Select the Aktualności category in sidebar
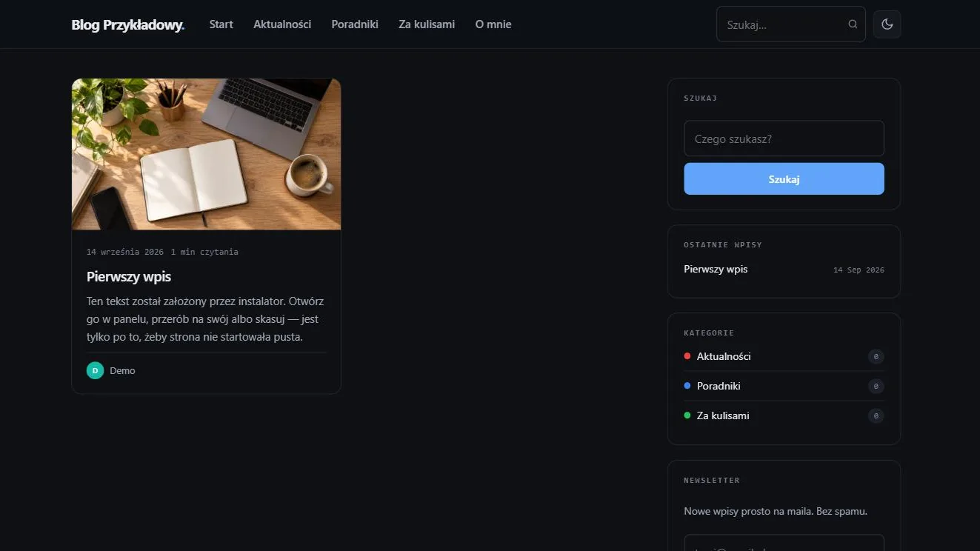This screenshot has height=551, width=980. point(724,356)
